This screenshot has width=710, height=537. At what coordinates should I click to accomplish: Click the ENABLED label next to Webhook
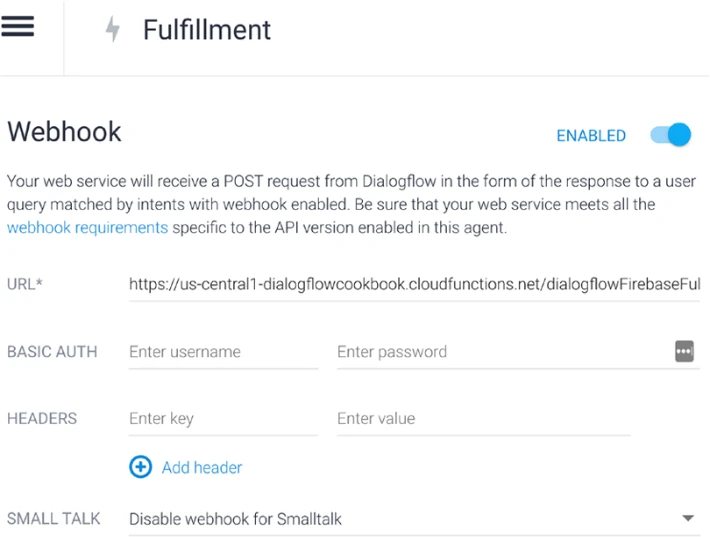tap(591, 135)
